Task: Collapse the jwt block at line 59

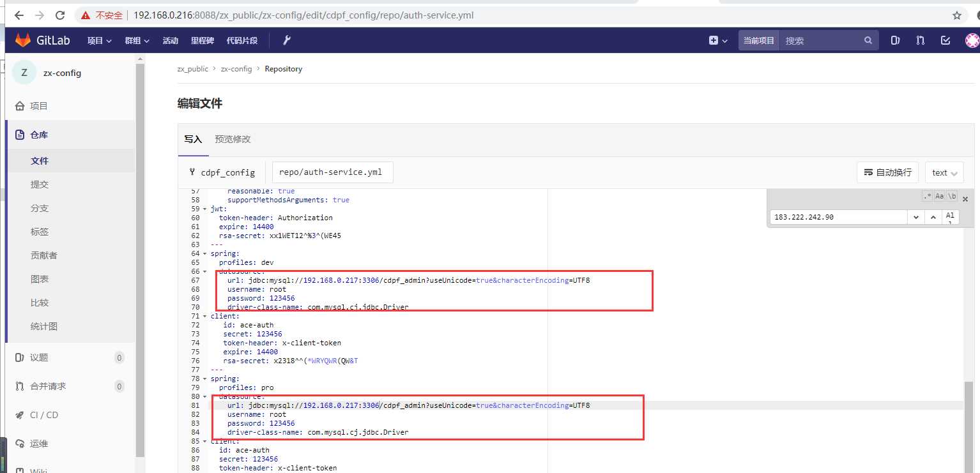Action: tap(204, 209)
